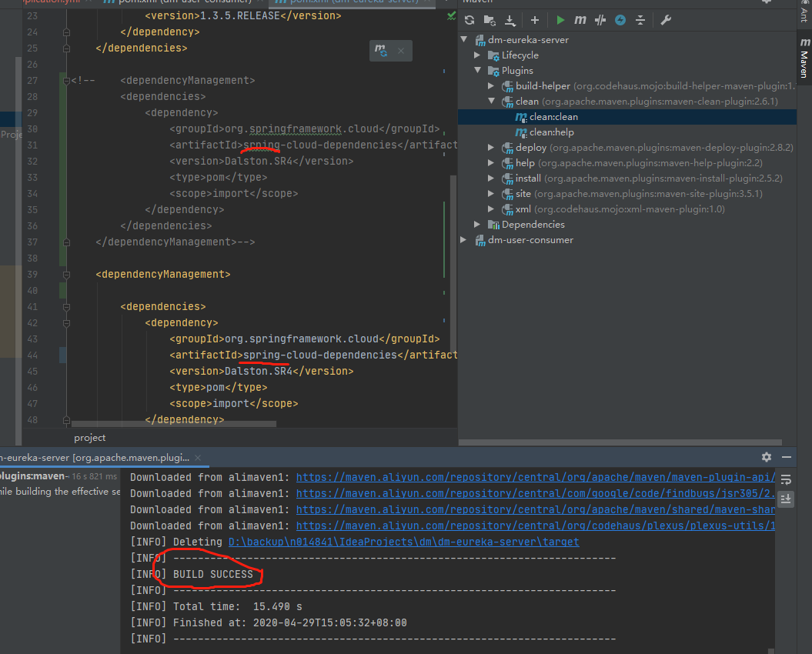This screenshot has height=654, width=812.
Task: Click the Dependencies library icon
Action: click(x=493, y=225)
